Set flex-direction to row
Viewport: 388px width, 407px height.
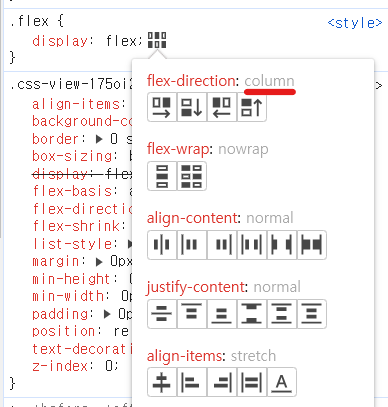(162, 107)
